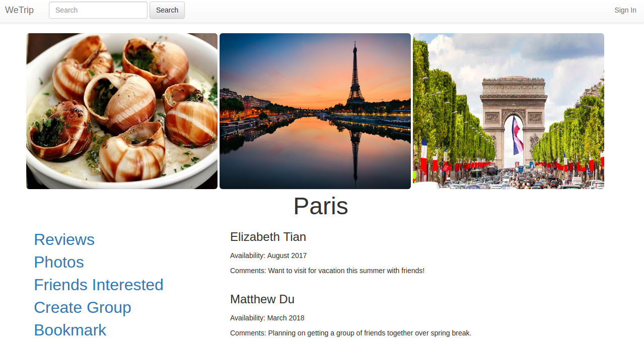Screen dimensions: 644x340
Task: Click the name Elizabeth Tian
Action: (268, 237)
